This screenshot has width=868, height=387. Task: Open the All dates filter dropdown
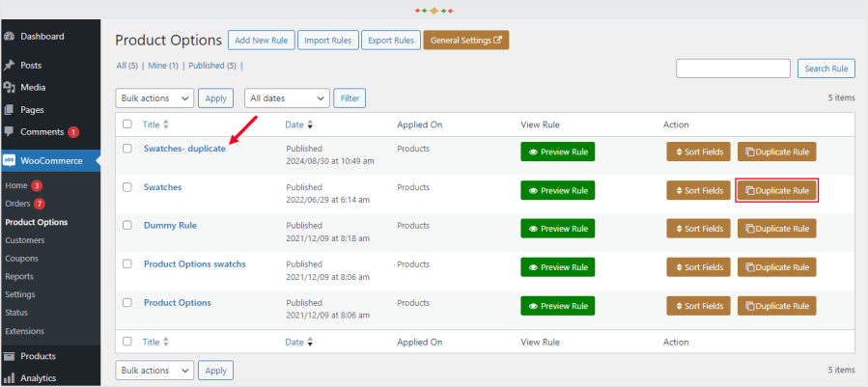click(288, 98)
